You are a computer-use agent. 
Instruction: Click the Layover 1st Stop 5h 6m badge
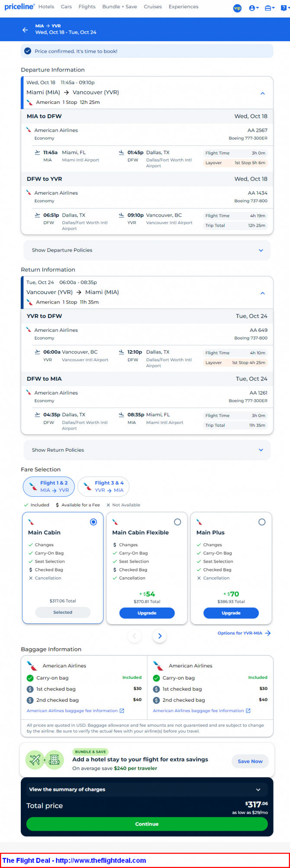(235, 163)
